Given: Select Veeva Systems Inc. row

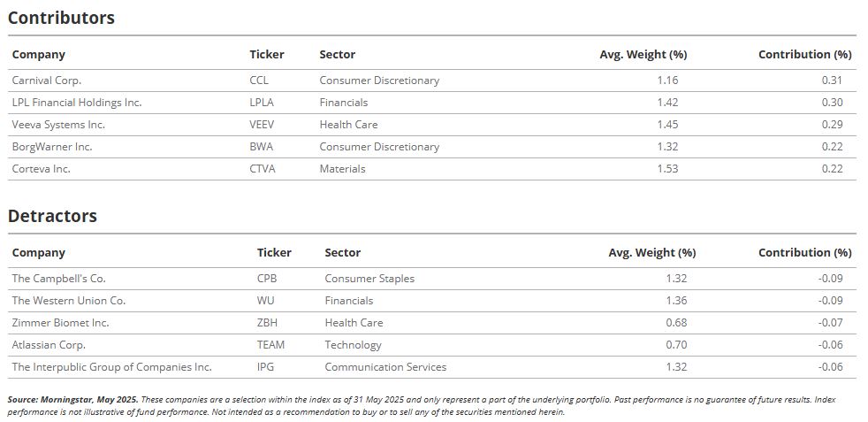Looking at the screenshot, I should pos(431,125).
